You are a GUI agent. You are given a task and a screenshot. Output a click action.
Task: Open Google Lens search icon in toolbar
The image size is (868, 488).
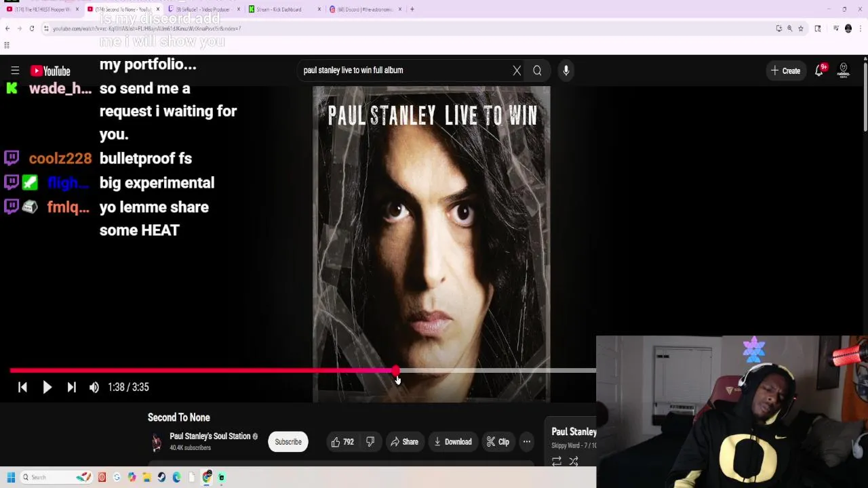point(818,28)
